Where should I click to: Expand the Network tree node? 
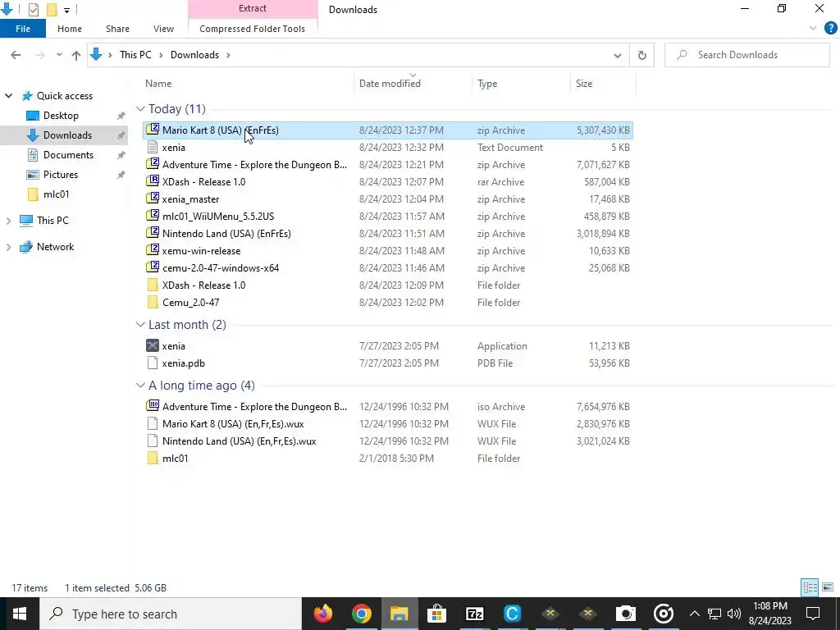point(8,247)
